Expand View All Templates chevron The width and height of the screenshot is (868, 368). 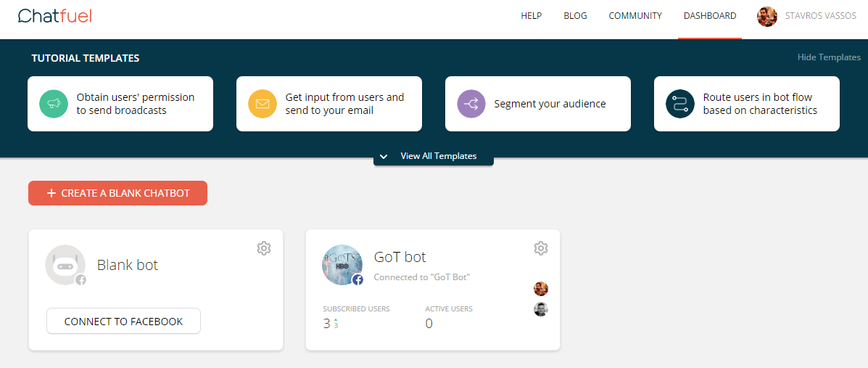(x=384, y=156)
